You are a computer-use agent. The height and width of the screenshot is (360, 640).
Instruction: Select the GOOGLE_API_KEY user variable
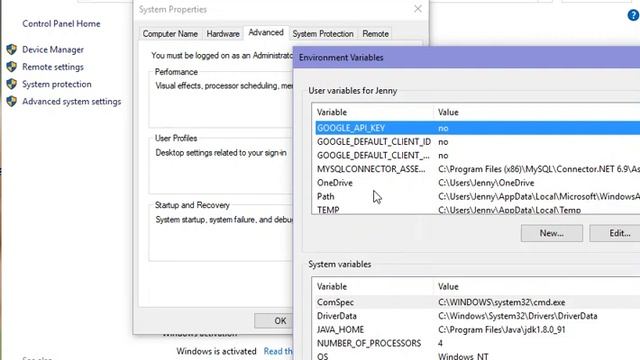478,128
